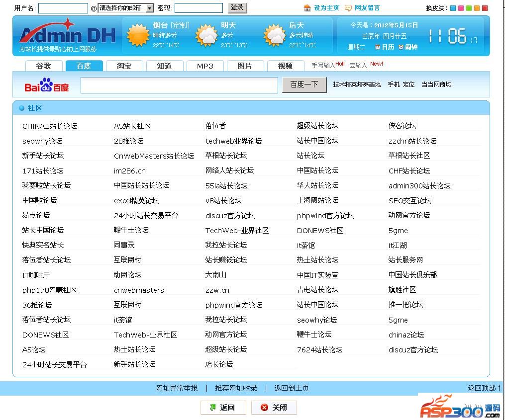Open the 24小时站长交易平台 link in the 易点论坛 row
Image resolution: width=505 pixels, height=420 pixels.
tap(146, 216)
